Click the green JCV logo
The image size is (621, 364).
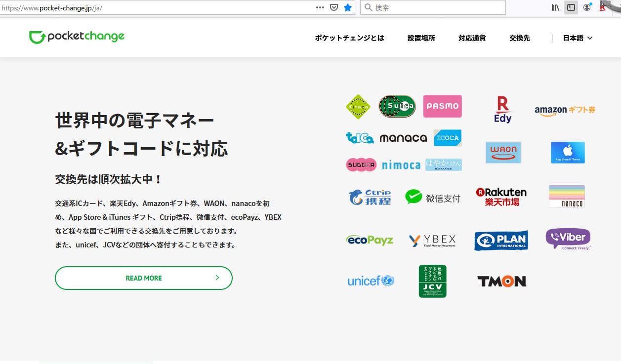[432, 281]
